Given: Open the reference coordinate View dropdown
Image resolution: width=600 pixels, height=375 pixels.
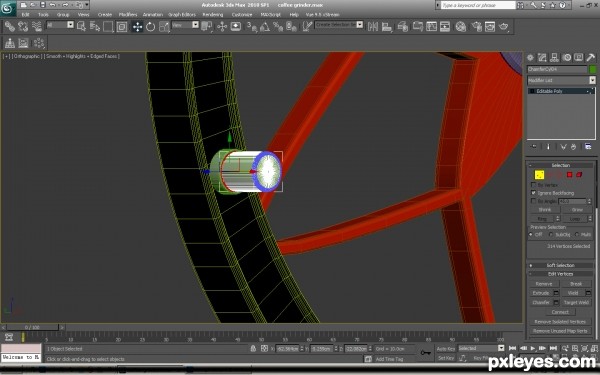Looking at the screenshot, I should coord(186,25).
